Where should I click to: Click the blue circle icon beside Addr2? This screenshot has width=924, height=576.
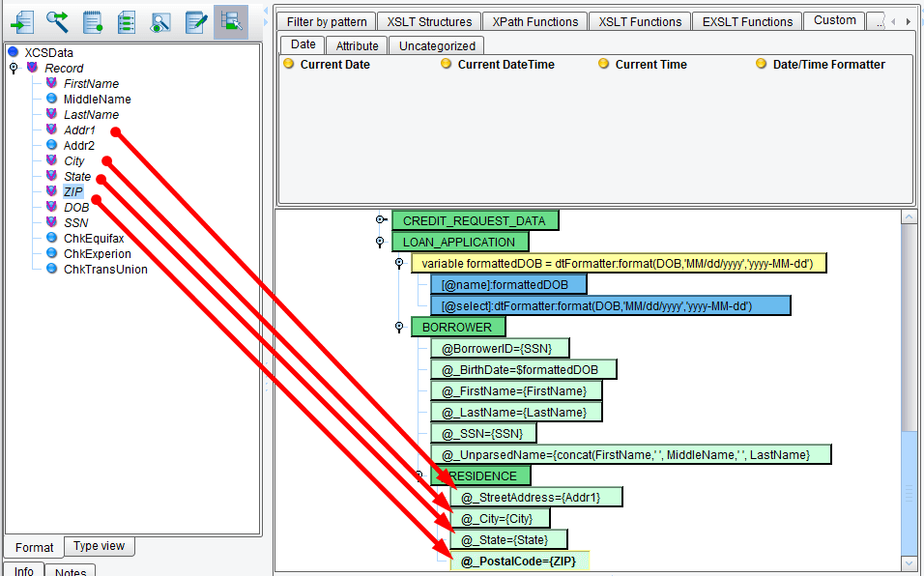pyautogui.click(x=52, y=145)
